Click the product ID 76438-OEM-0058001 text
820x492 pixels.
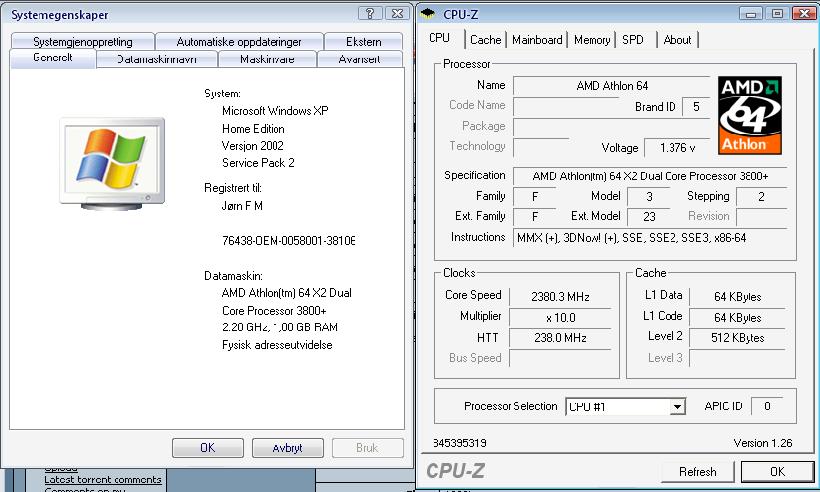tap(288, 241)
